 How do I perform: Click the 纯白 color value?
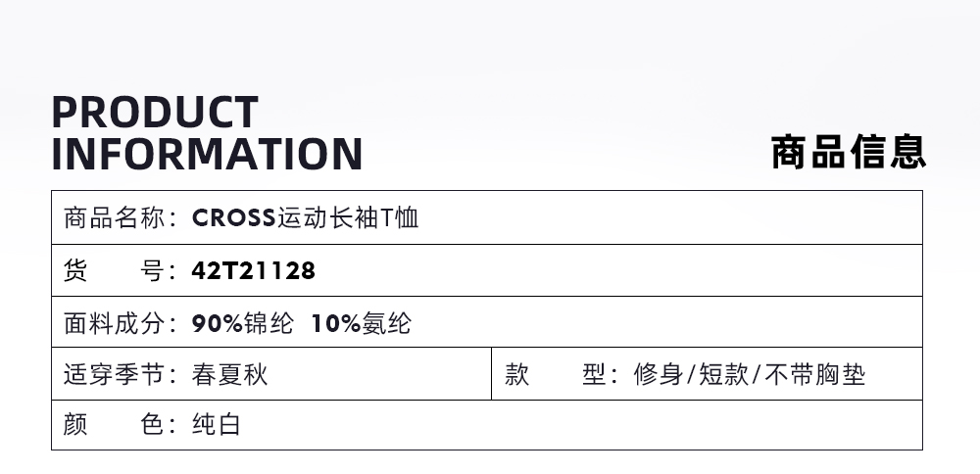pos(217,425)
